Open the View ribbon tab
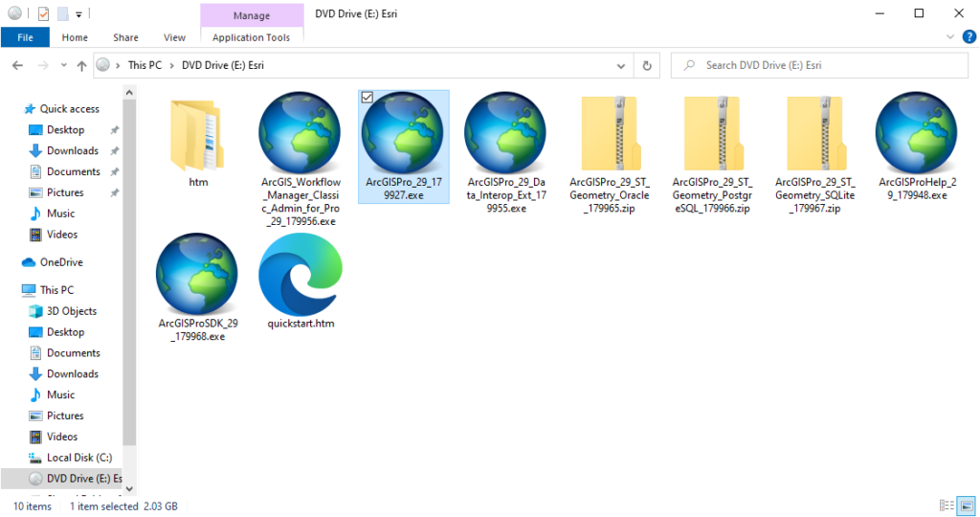This screenshot has height=517, width=980. tap(174, 37)
